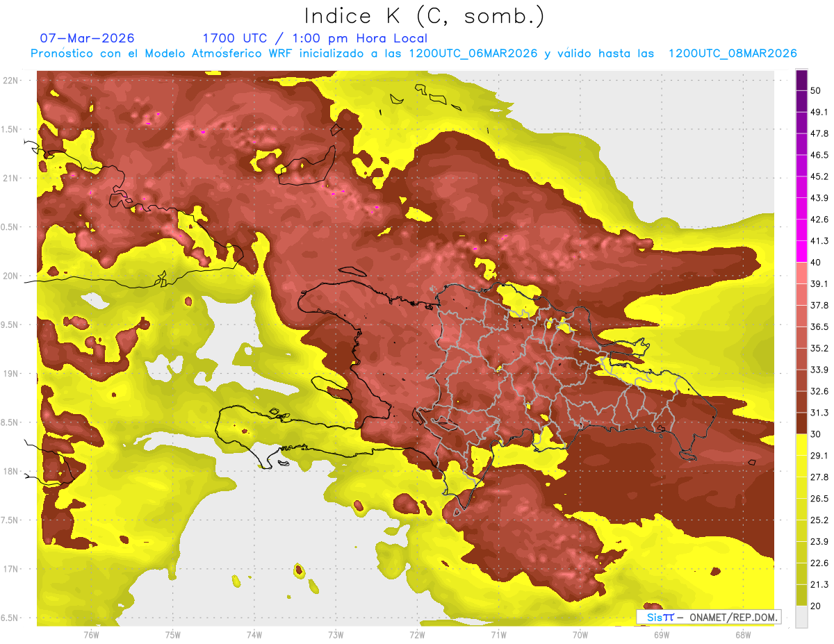
Task: Click the '20' legend value
Action: pos(816,606)
